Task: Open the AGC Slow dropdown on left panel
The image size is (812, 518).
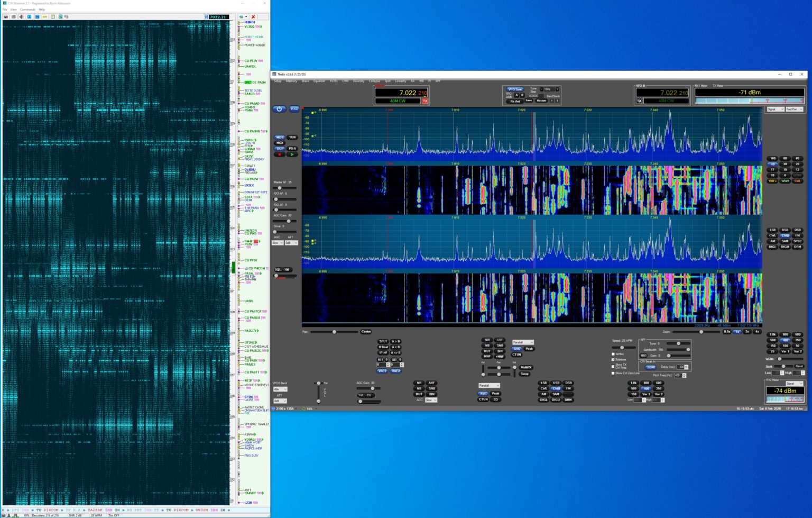Action: click(x=278, y=243)
